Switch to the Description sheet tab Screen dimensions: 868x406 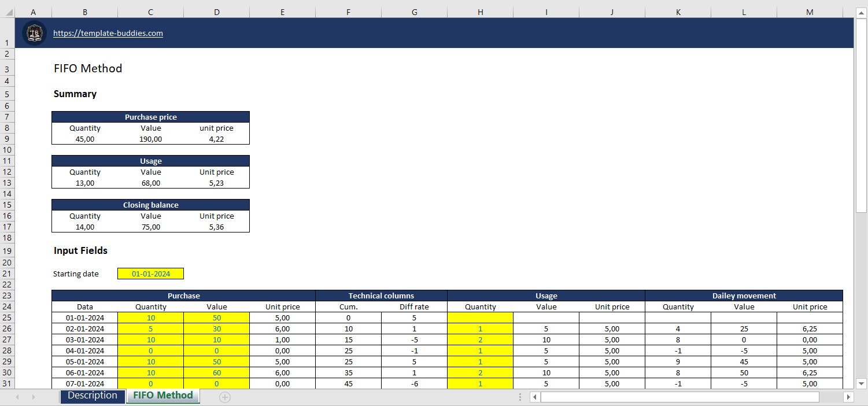click(93, 396)
